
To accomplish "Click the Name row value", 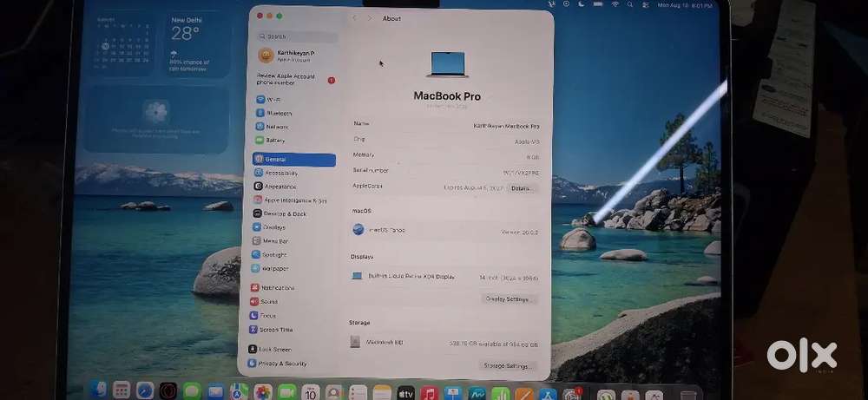I will click(506, 126).
